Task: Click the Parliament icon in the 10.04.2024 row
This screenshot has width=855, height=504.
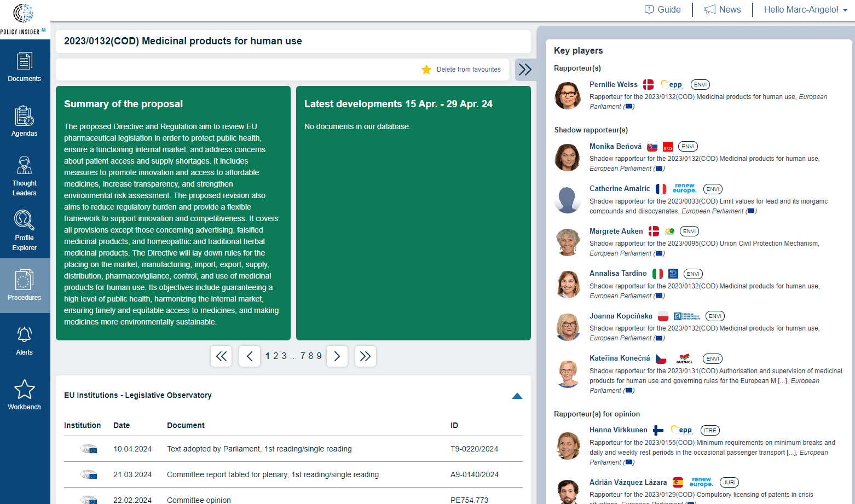Action: click(x=89, y=448)
